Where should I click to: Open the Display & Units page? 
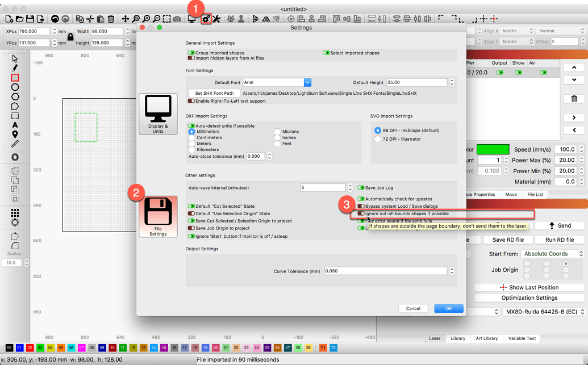[x=158, y=114]
